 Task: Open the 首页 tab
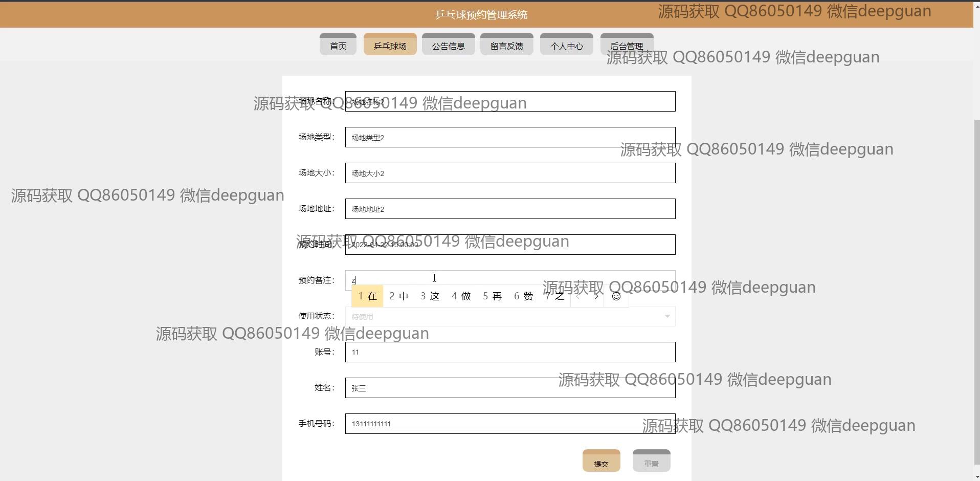(338, 45)
